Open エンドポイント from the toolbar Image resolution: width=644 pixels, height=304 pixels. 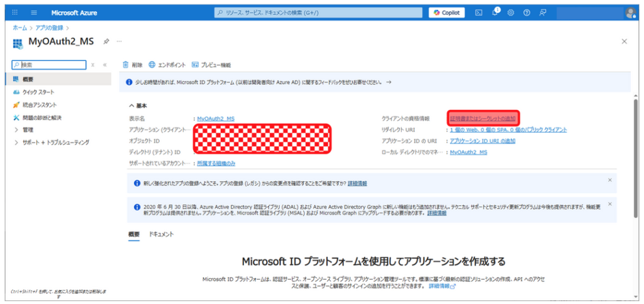click(167, 65)
